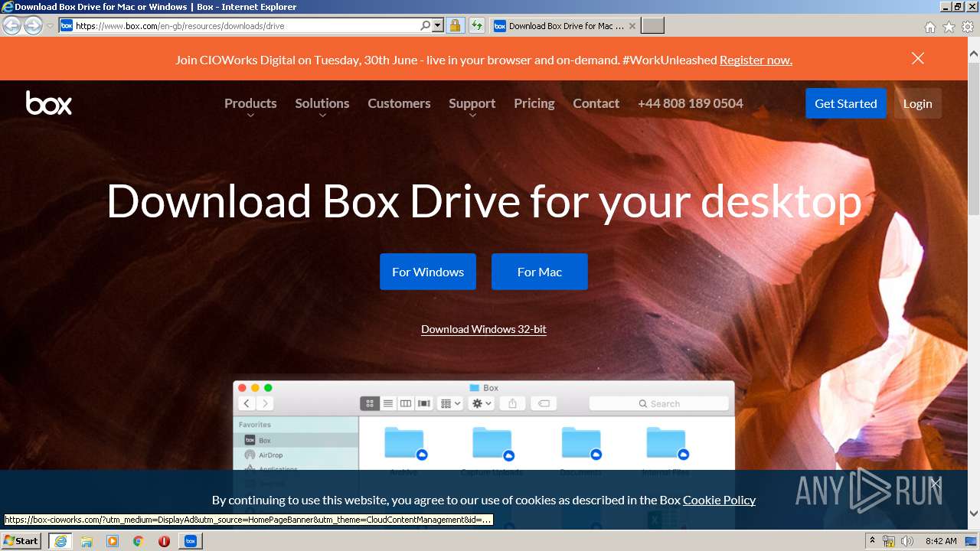Dismiss the orange CIOWorks banner

(918, 58)
